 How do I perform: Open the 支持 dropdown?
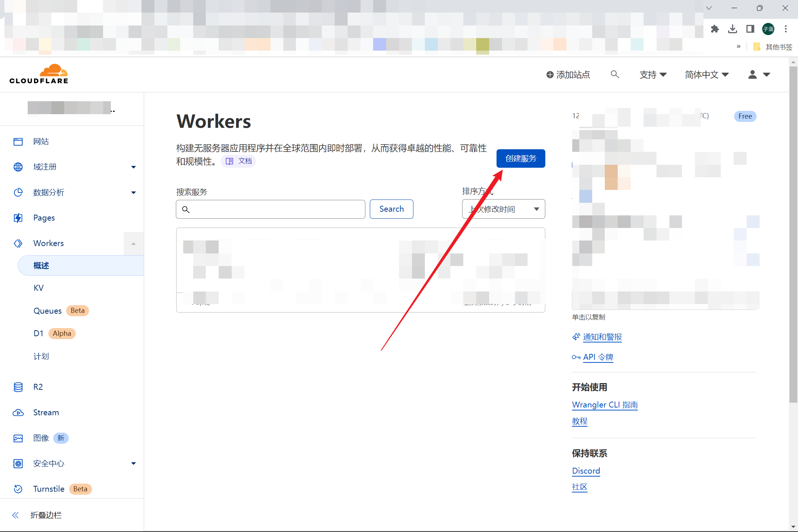tap(653, 75)
